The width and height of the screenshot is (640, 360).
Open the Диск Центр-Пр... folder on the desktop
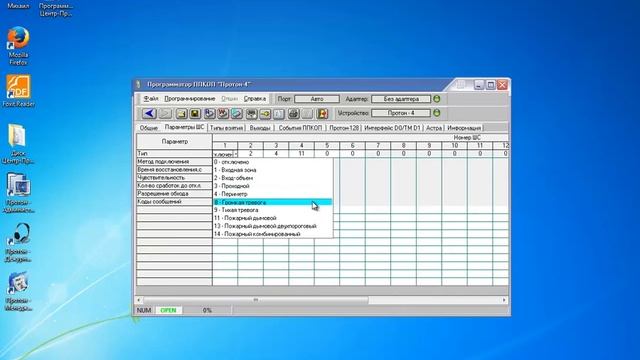pyautogui.click(x=18, y=144)
